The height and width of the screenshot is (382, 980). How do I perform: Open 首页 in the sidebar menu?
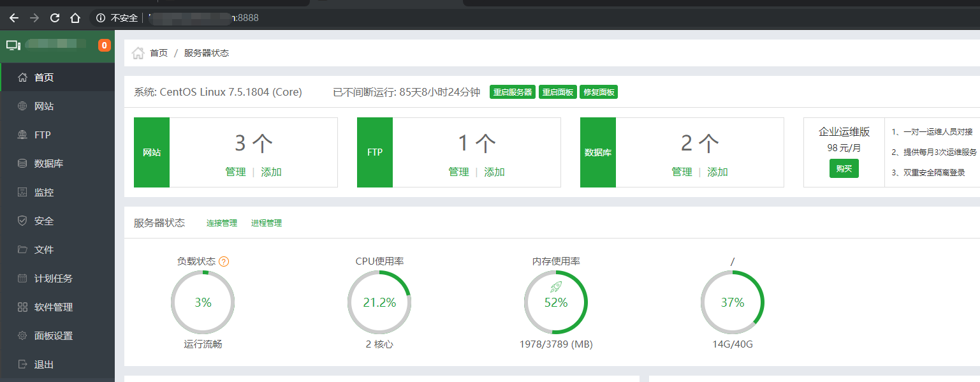[57, 77]
